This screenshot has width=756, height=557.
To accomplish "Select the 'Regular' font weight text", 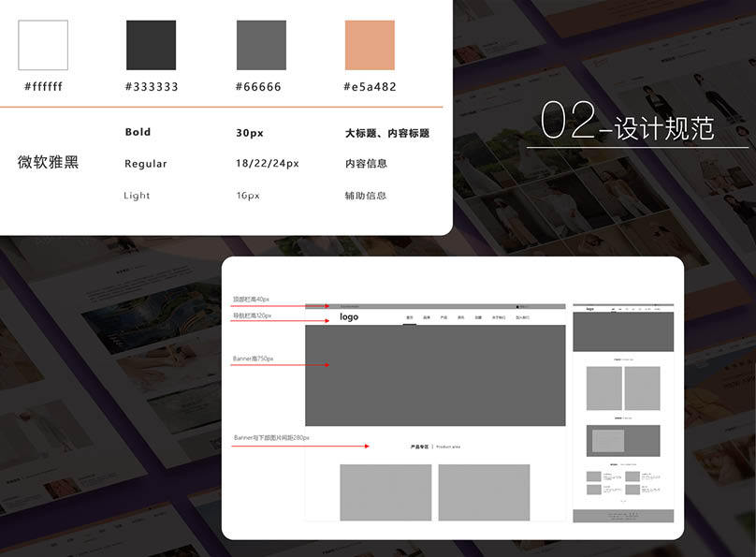I will tap(146, 164).
